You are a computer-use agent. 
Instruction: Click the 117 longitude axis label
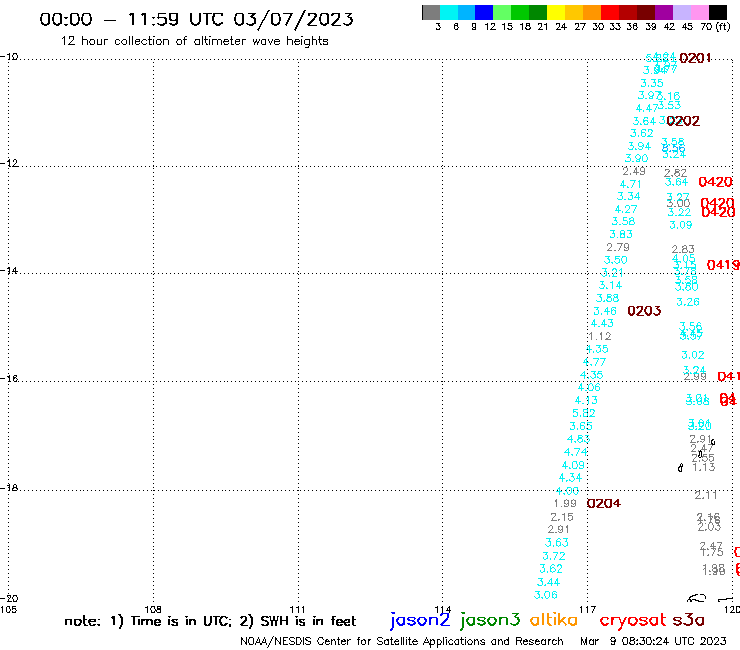[x=588, y=609]
